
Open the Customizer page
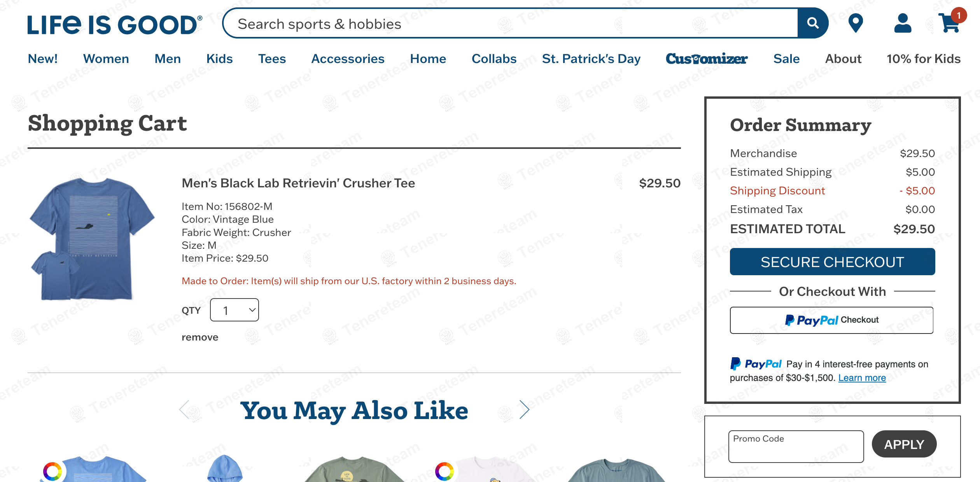pyautogui.click(x=707, y=59)
